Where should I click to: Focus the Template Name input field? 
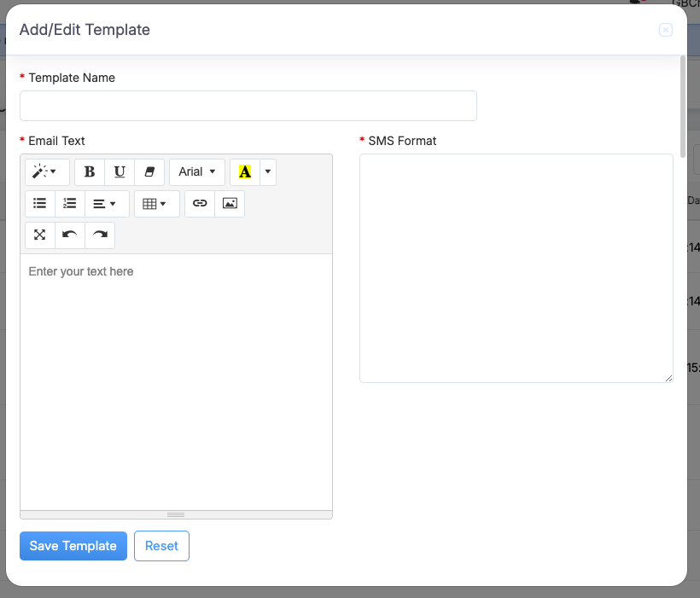click(248, 106)
